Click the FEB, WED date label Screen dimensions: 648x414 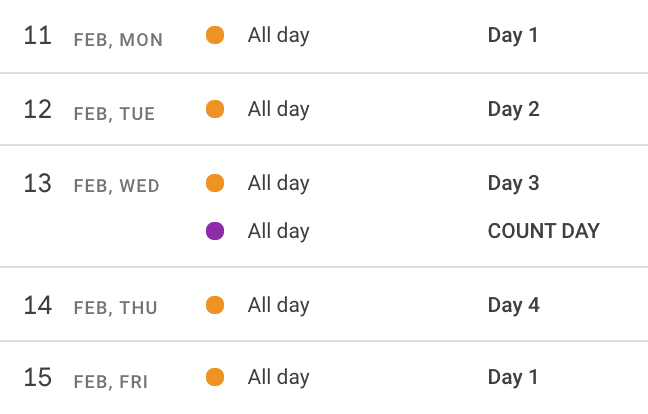pos(117,186)
